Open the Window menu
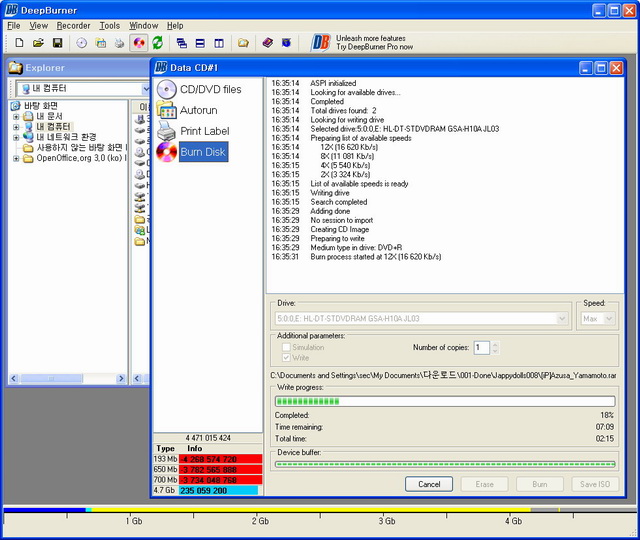 144,26
